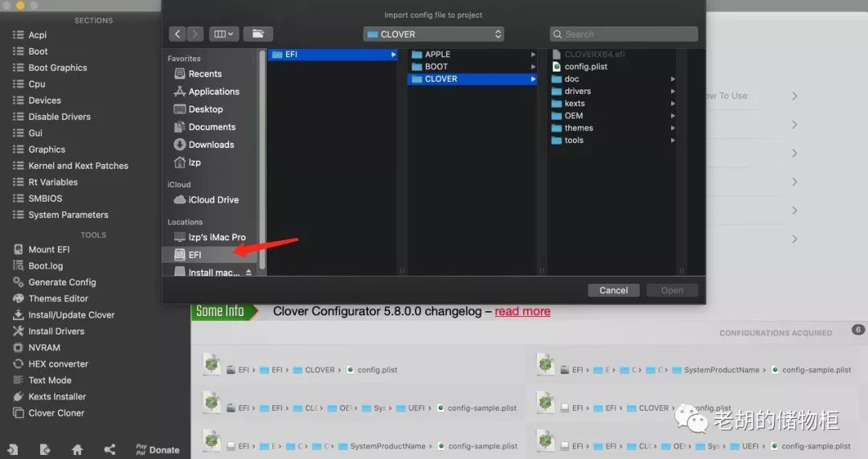Go forward in file dialog
Viewport: 868px width, 459px height.
[x=194, y=35]
